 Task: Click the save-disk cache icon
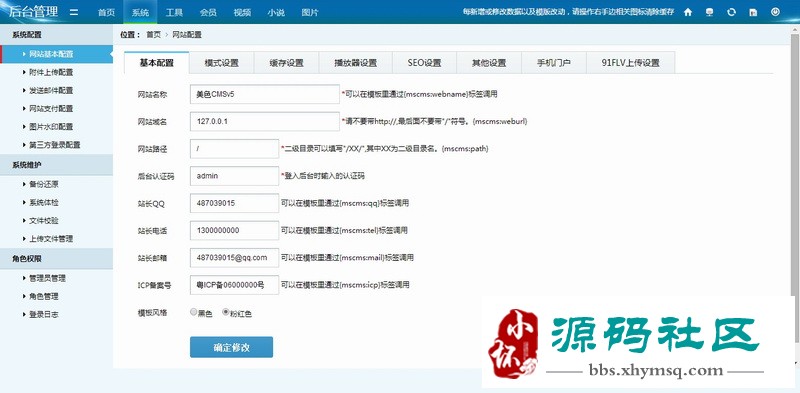(753, 12)
